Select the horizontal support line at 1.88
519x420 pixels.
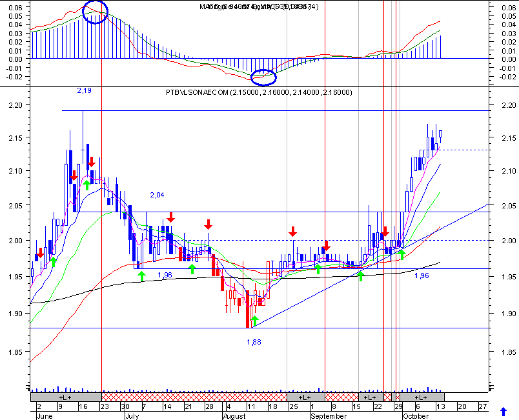[x=260, y=328]
